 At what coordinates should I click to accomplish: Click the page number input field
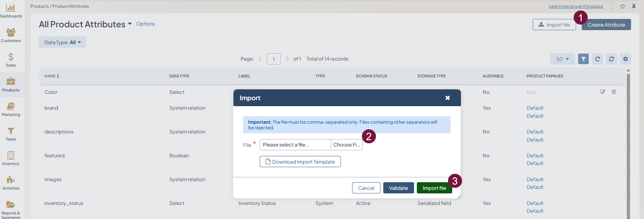pyautogui.click(x=273, y=59)
